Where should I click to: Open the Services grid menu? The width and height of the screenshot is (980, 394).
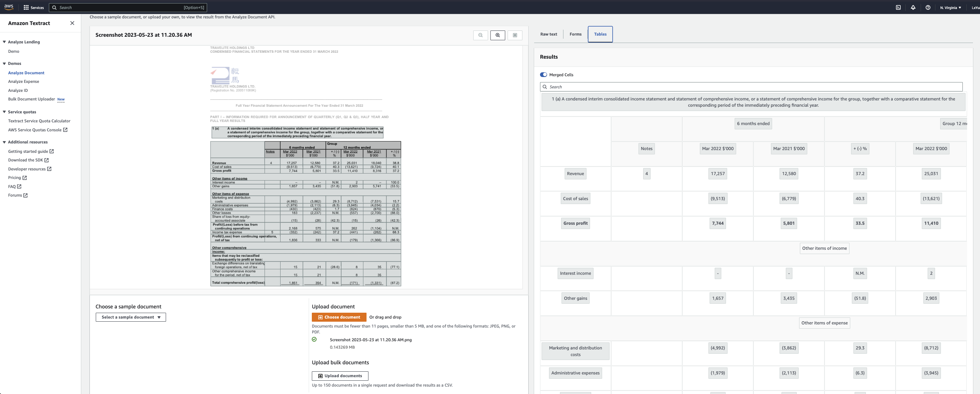[x=34, y=7]
